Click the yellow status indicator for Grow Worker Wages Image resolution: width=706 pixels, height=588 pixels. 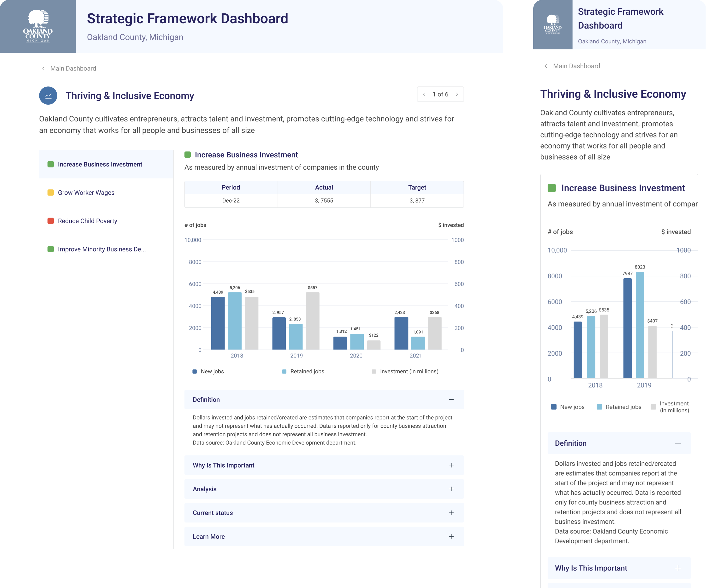click(50, 192)
